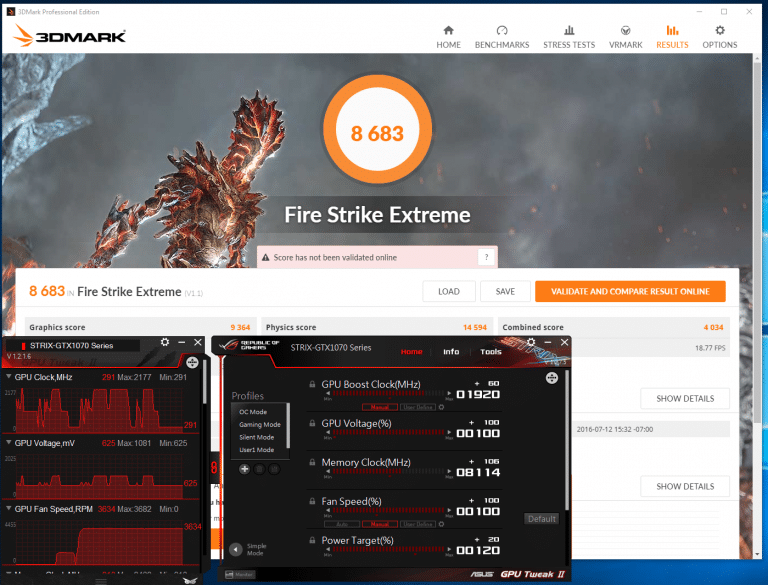This screenshot has width=768, height=585.
Task: Toggle the Power Target lock icon
Action: click(312, 540)
